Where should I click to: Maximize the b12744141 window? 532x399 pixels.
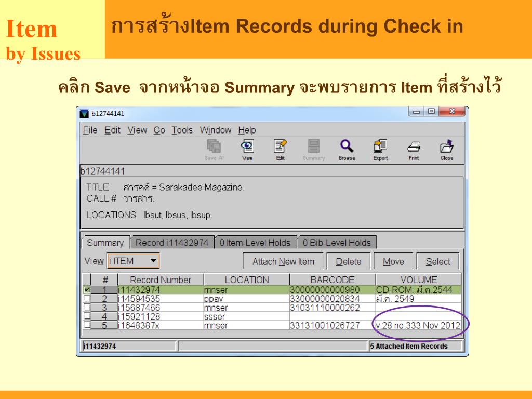(x=431, y=111)
